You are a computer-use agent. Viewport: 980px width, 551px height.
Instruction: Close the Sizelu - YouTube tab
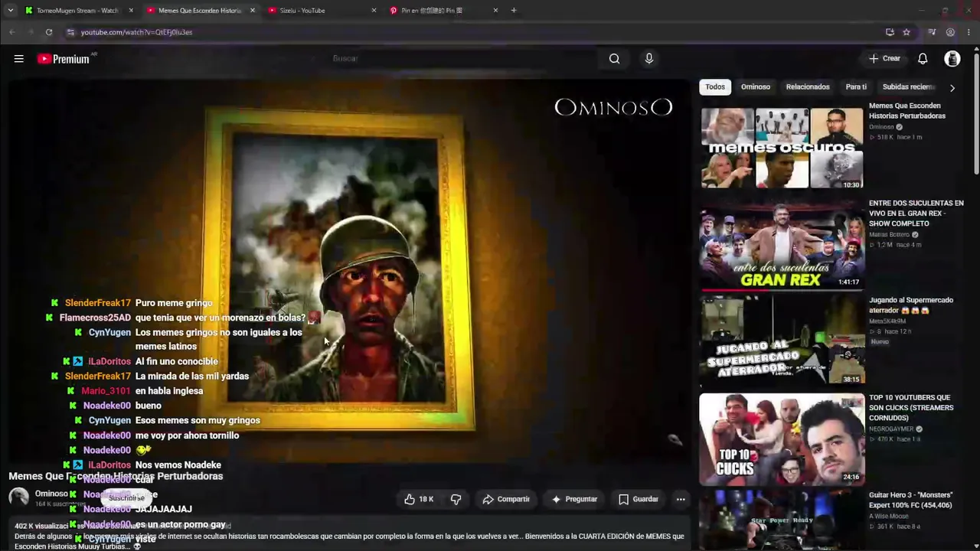point(374,11)
